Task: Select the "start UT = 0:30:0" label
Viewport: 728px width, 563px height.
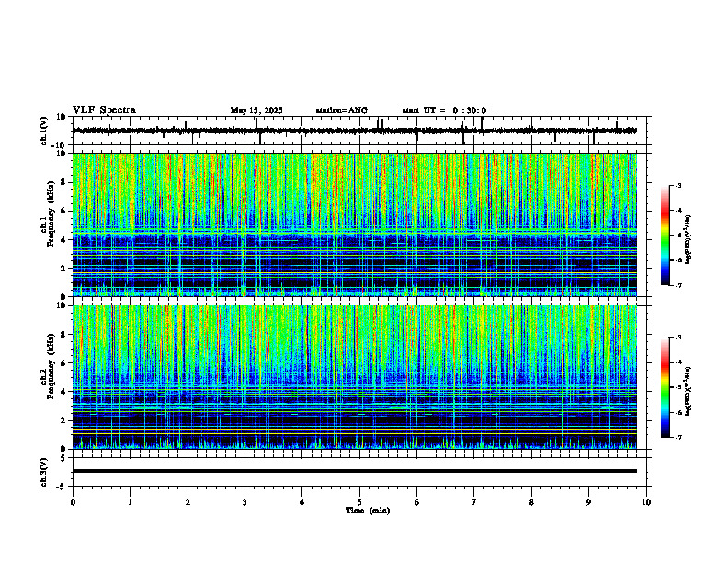Action: 444,110
